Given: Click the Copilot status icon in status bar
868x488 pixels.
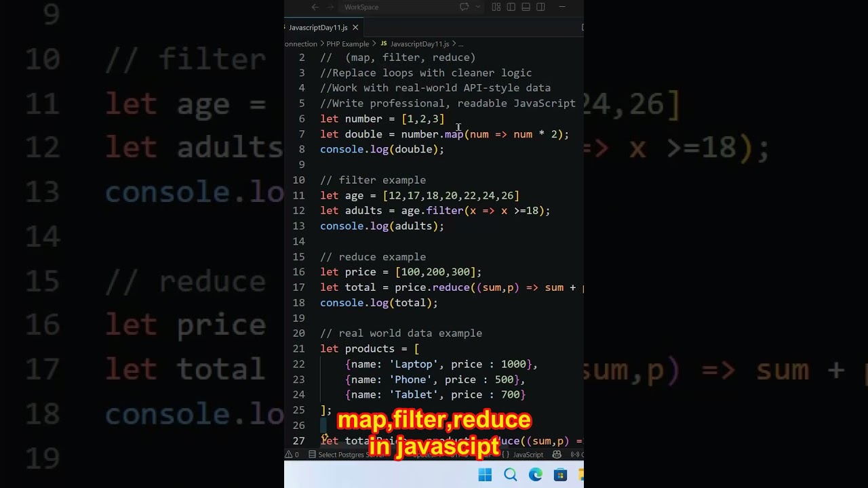Looking at the screenshot, I should (x=557, y=455).
